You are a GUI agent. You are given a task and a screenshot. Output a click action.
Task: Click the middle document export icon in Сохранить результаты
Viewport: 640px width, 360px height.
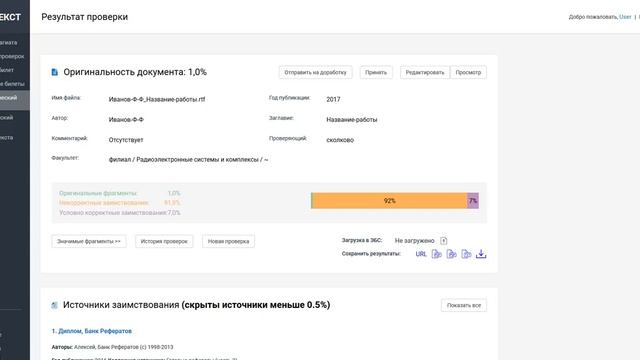coord(451,254)
